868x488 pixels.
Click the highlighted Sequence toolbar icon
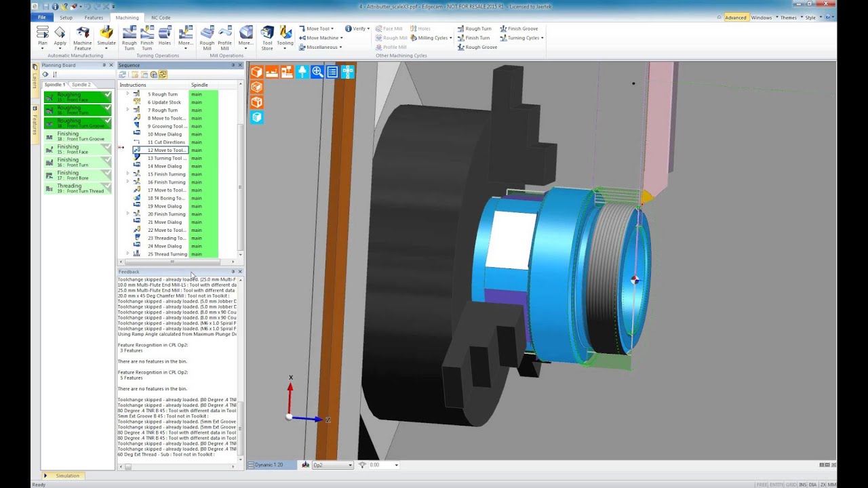click(163, 75)
